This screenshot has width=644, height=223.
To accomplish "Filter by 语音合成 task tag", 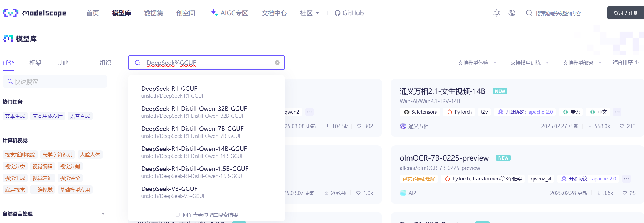I will pos(80,116).
